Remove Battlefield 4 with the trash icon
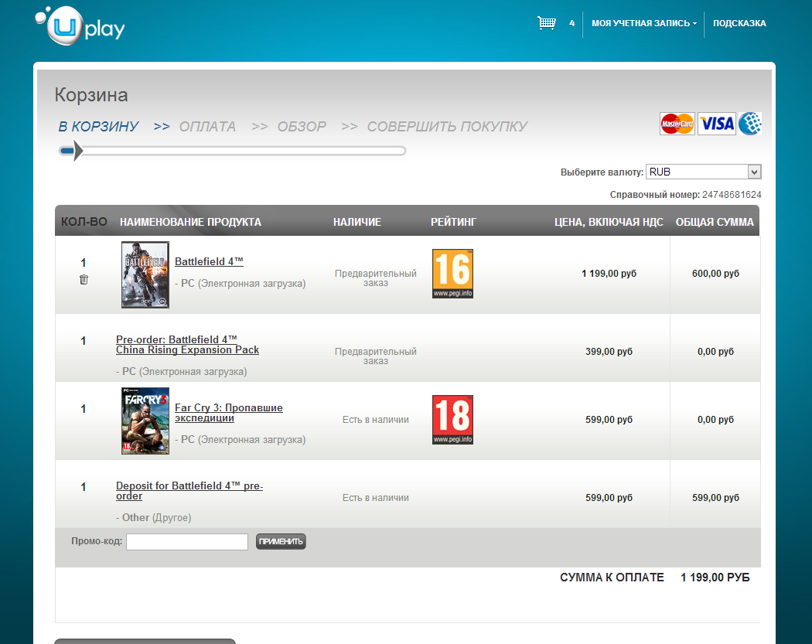Viewport: 812px width, 644px height. 84,280
